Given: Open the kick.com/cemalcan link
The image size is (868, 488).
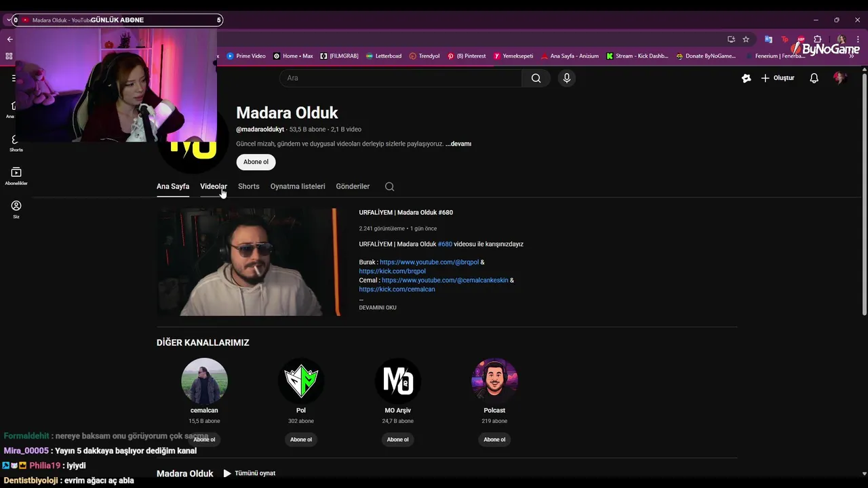Looking at the screenshot, I should click(x=397, y=289).
